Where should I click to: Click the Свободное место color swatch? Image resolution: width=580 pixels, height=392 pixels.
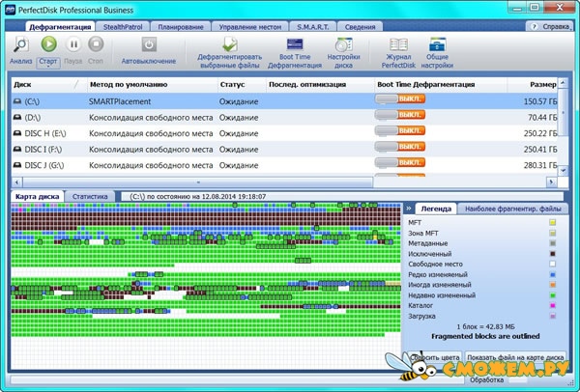pos(552,265)
